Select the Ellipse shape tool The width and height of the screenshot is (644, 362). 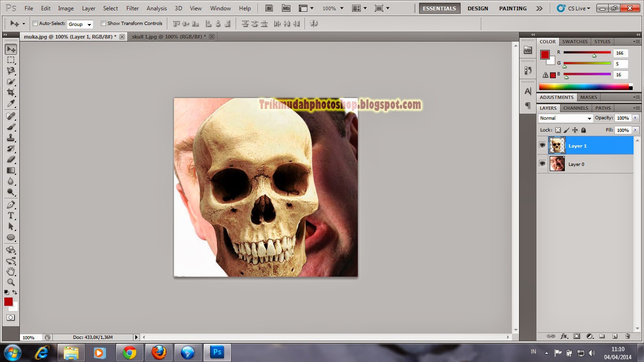pyautogui.click(x=11, y=237)
